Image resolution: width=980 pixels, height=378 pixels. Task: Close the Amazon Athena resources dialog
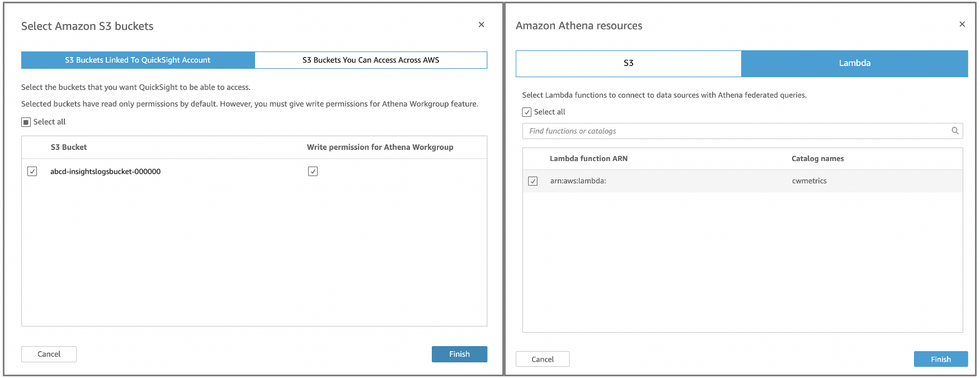pos(962,24)
